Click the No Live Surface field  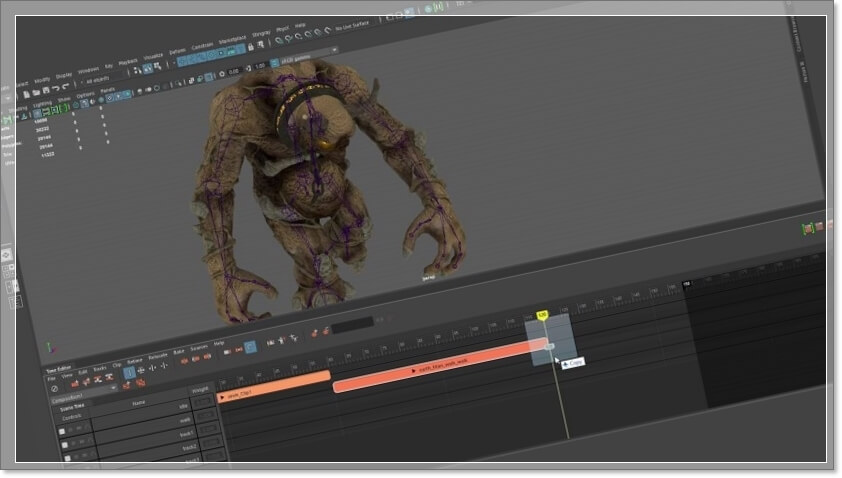coord(352,25)
